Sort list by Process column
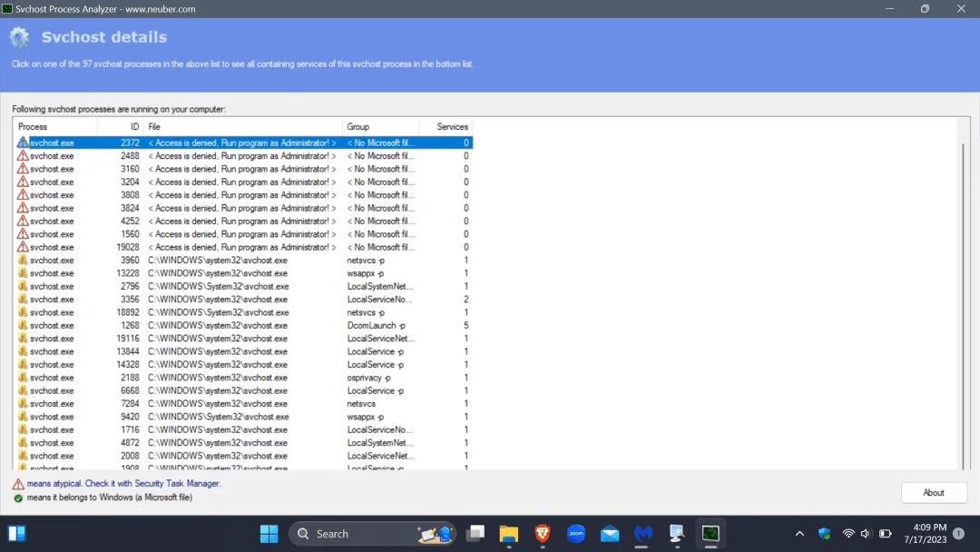 coord(55,126)
